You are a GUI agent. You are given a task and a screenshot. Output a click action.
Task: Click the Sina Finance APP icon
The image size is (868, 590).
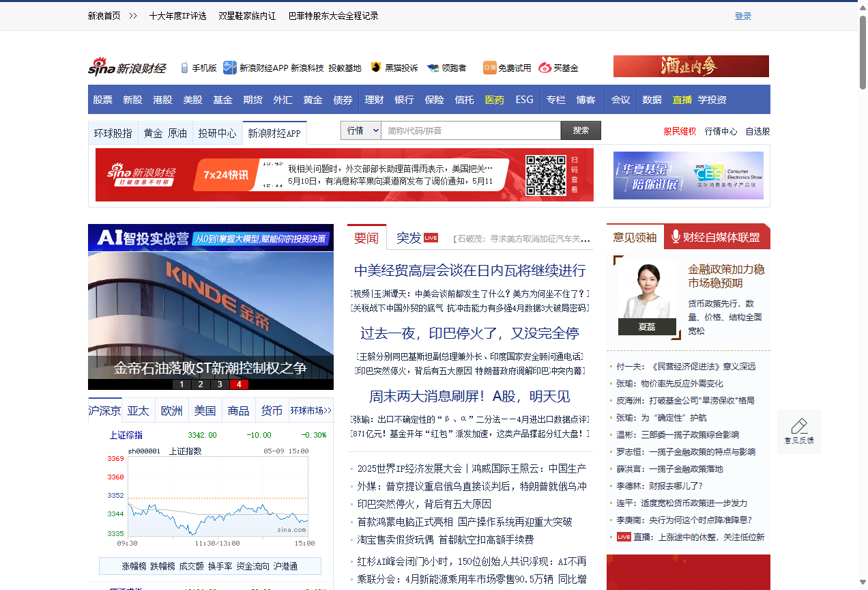click(x=230, y=68)
